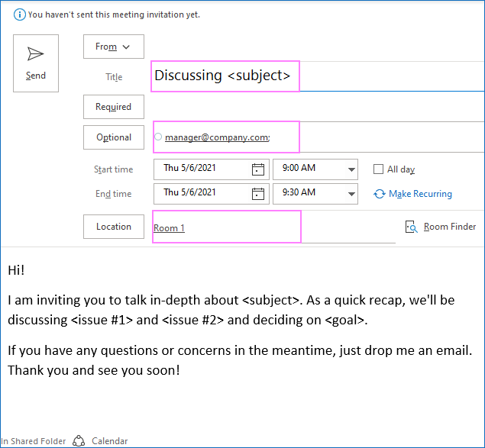This screenshot has width=485, height=448.
Task: Click the Optional attendees button
Action: [113, 137]
